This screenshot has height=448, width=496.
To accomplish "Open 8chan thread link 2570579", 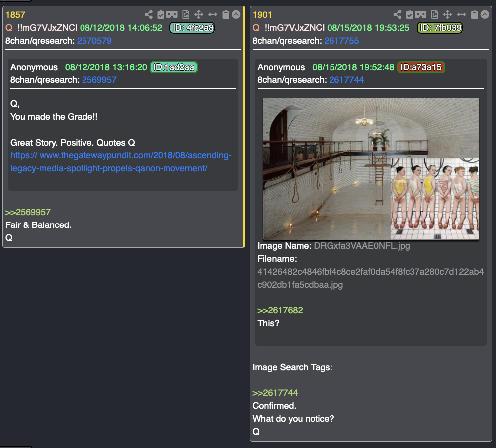I will pyautogui.click(x=94, y=41).
